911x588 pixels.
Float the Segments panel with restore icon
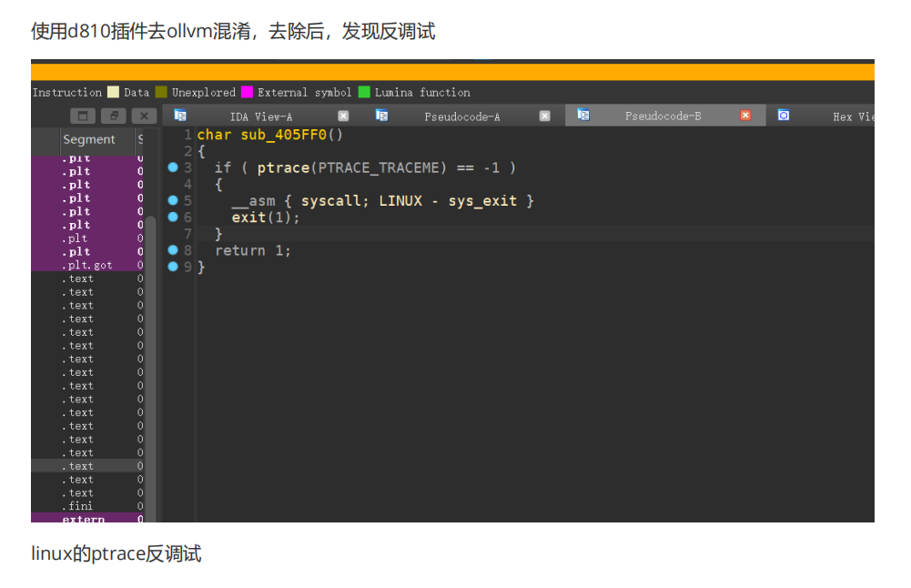pyautogui.click(x=113, y=116)
